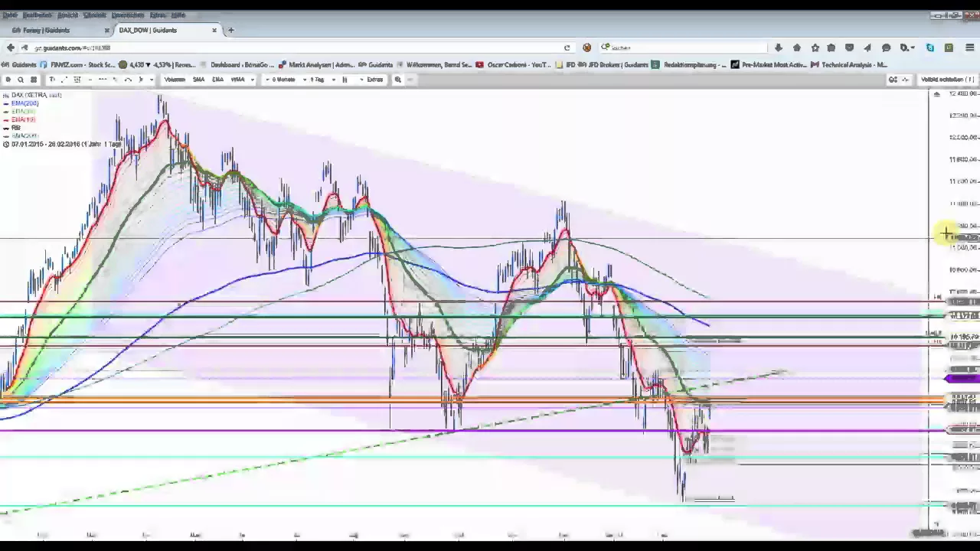Bookmark this page with star icon
Image resolution: width=980 pixels, height=551 pixels.
(815, 47)
